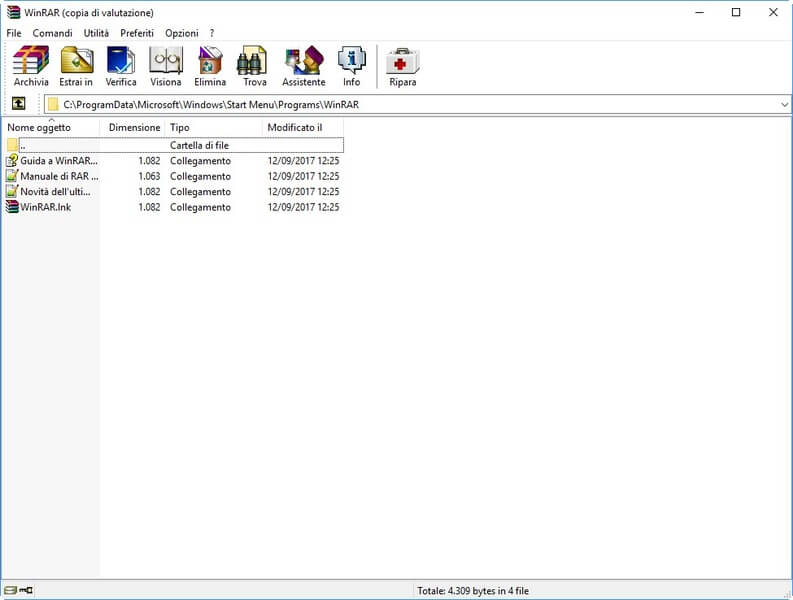
Task: Select the 'Guida a WinRAR...' file name
Action: coord(59,160)
